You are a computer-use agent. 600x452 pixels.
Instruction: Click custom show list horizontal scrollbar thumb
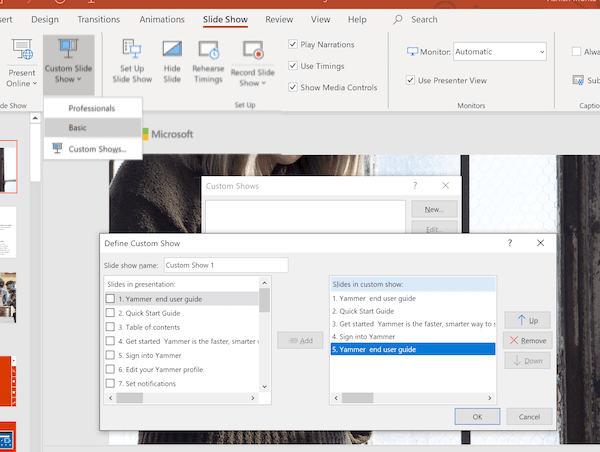point(357,398)
